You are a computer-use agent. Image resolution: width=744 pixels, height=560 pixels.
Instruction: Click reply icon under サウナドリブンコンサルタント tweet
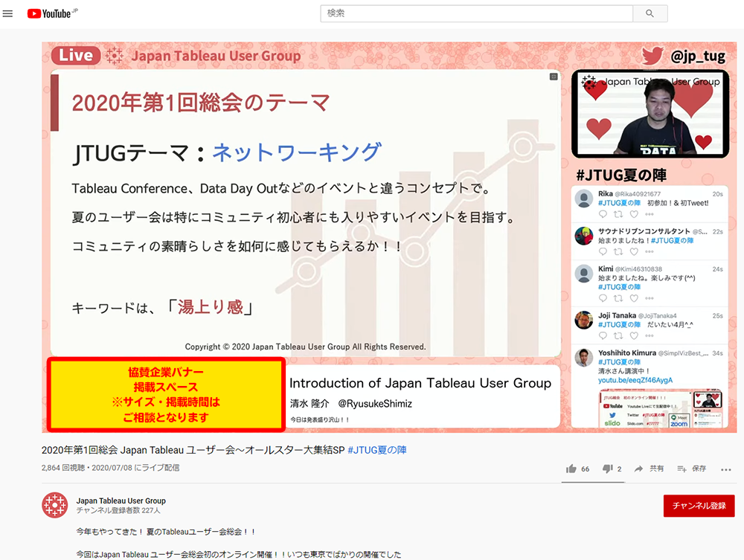pos(603,252)
